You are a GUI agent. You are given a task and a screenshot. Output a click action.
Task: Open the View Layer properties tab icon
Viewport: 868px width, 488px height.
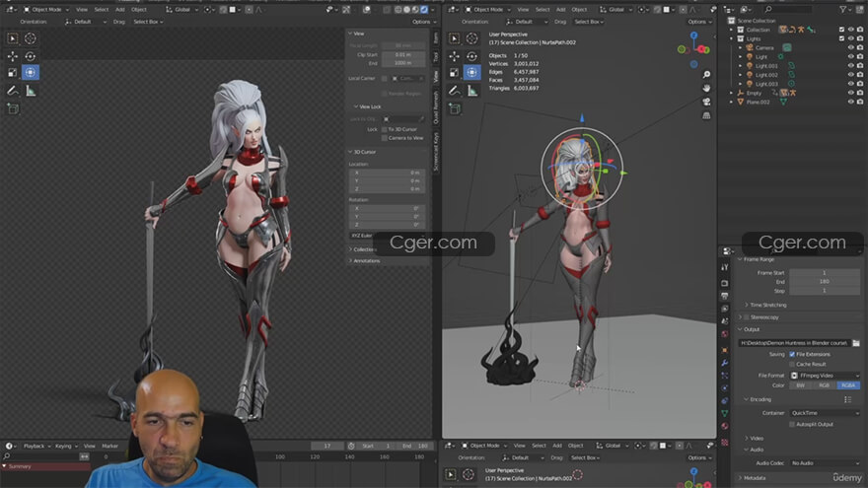(x=725, y=309)
